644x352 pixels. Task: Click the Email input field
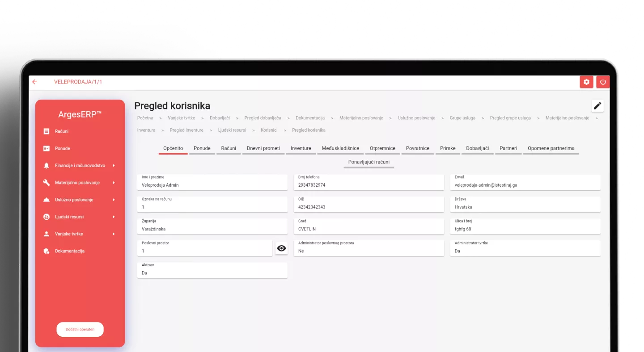pyautogui.click(x=525, y=185)
